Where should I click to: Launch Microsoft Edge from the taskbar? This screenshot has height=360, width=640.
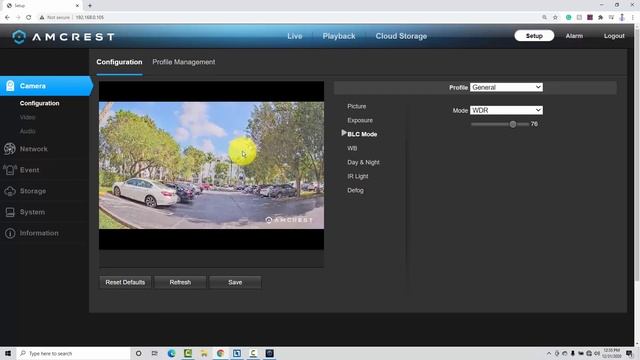(x=171, y=353)
